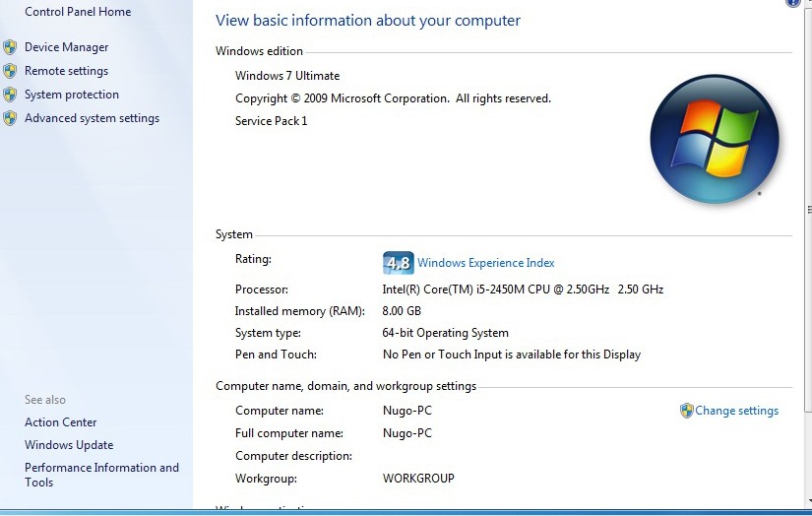Open System protection link
This screenshot has width=812, height=516.
(72, 95)
